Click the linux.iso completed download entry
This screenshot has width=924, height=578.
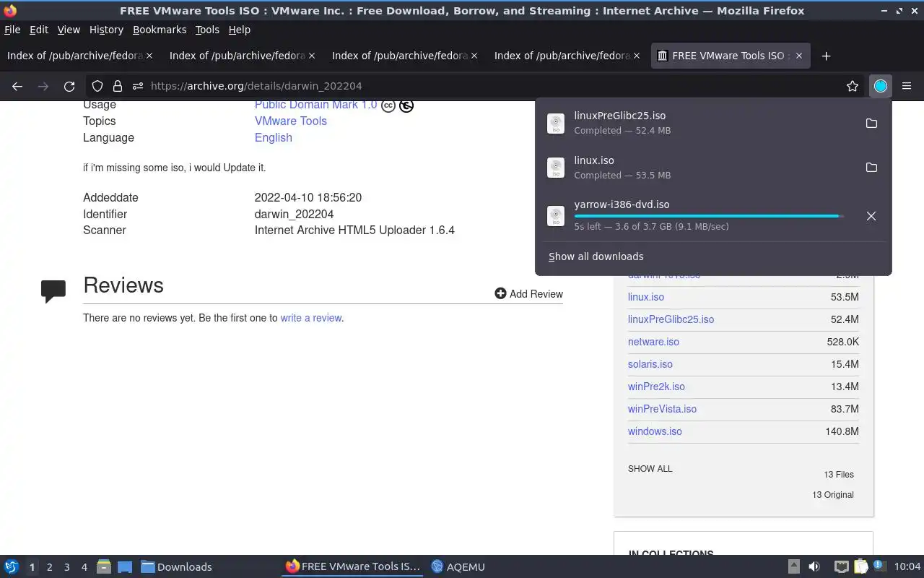700,168
